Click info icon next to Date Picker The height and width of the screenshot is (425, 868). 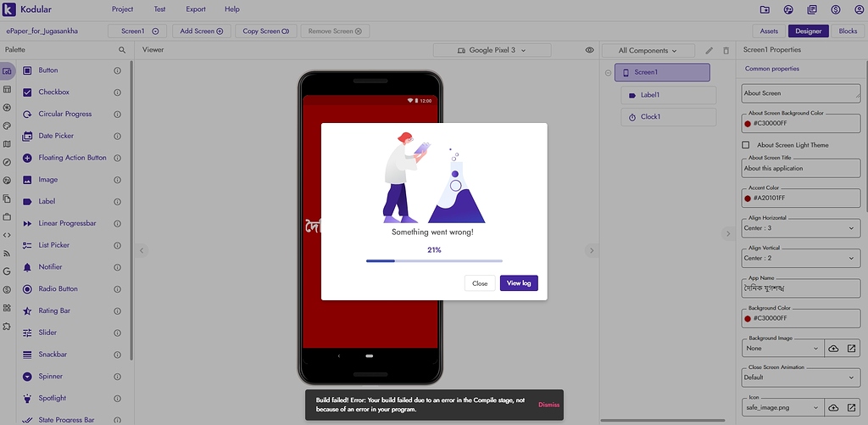[x=118, y=136]
